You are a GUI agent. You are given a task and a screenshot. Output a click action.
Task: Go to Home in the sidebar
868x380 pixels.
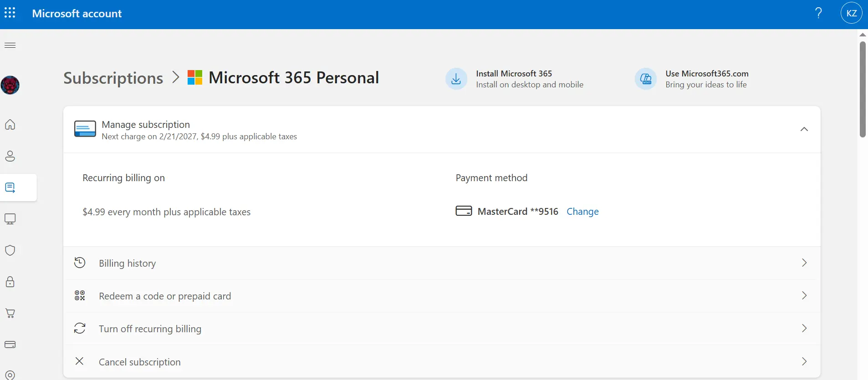coord(10,124)
